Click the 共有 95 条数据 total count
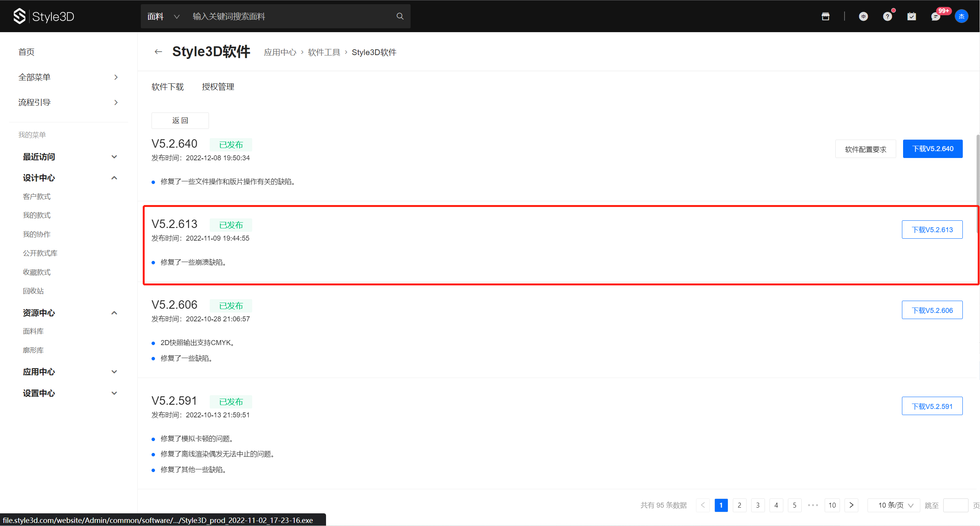The height and width of the screenshot is (526, 980). [x=664, y=505]
